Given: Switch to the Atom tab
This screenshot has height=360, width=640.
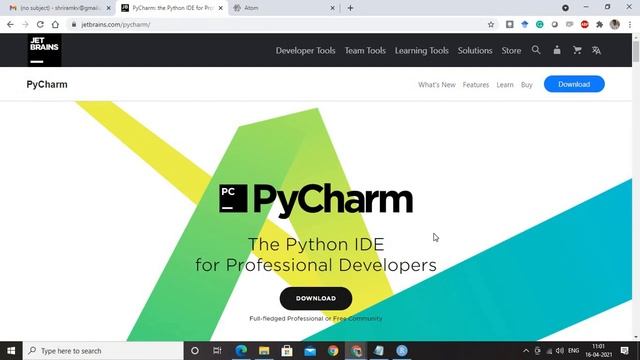Looking at the screenshot, I should 283,8.
